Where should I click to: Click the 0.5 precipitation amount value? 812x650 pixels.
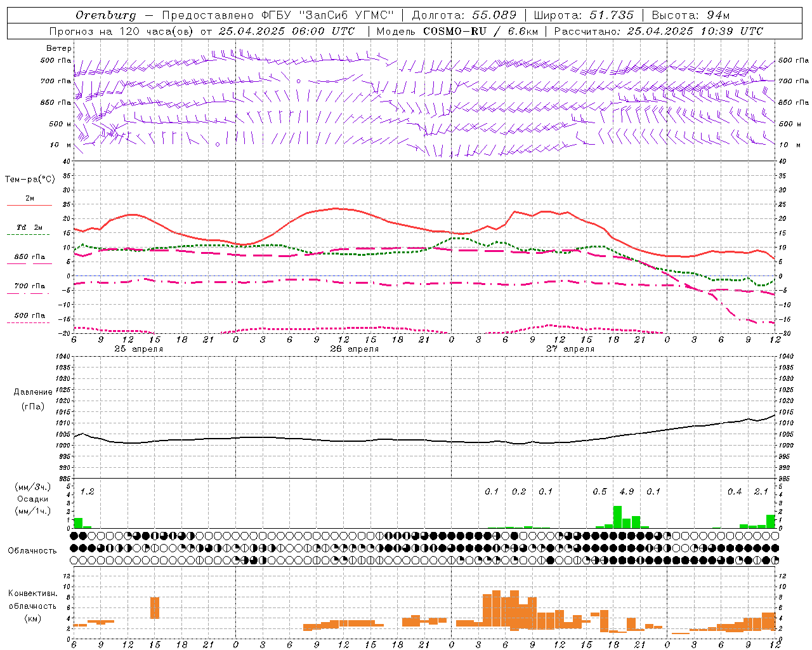[x=599, y=491]
